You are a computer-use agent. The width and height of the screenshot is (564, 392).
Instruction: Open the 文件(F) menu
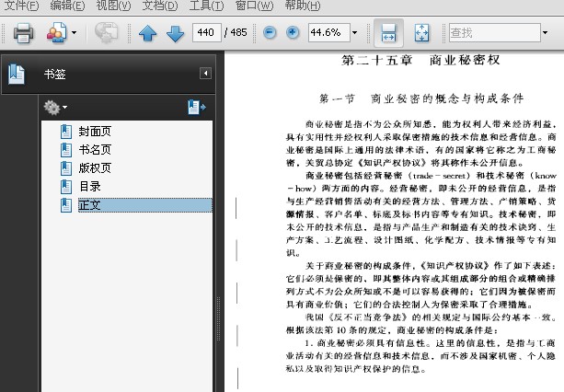tap(21, 6)
